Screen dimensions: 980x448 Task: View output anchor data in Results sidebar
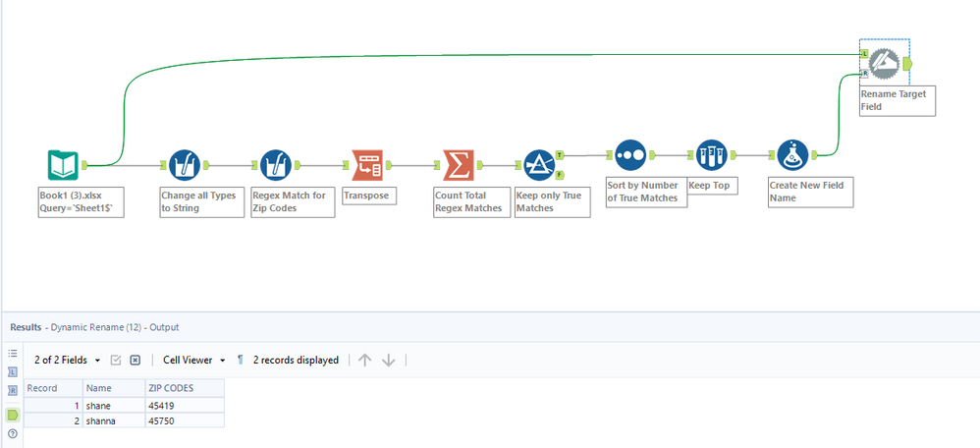coord(13,415)
